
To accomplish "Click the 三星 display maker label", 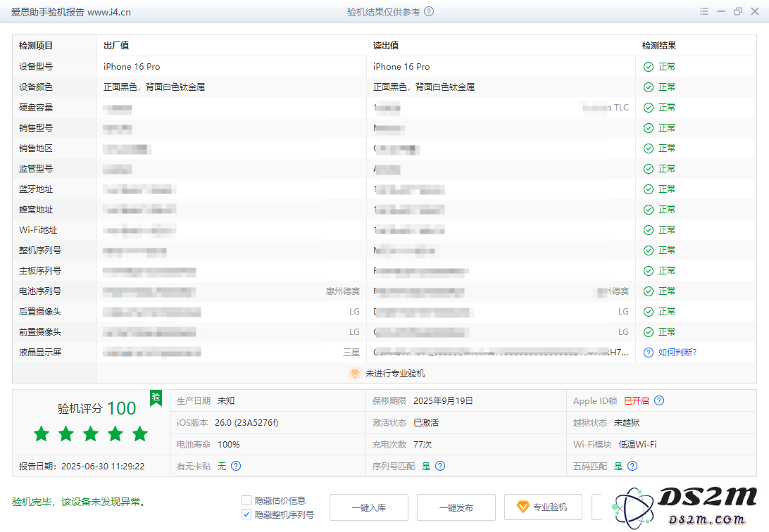I will (x=351, y=353).
